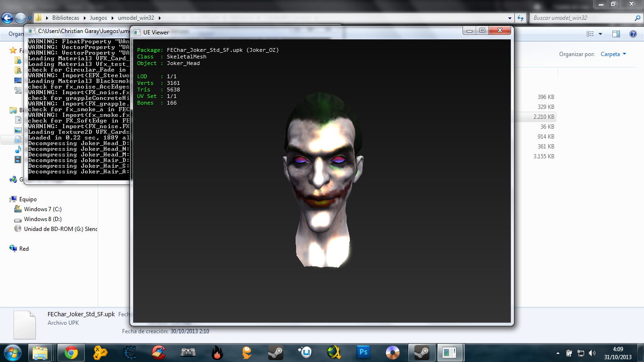644x362 pixels.
Task: Click the magnifier icon in search box
Action: coord(636,18)
